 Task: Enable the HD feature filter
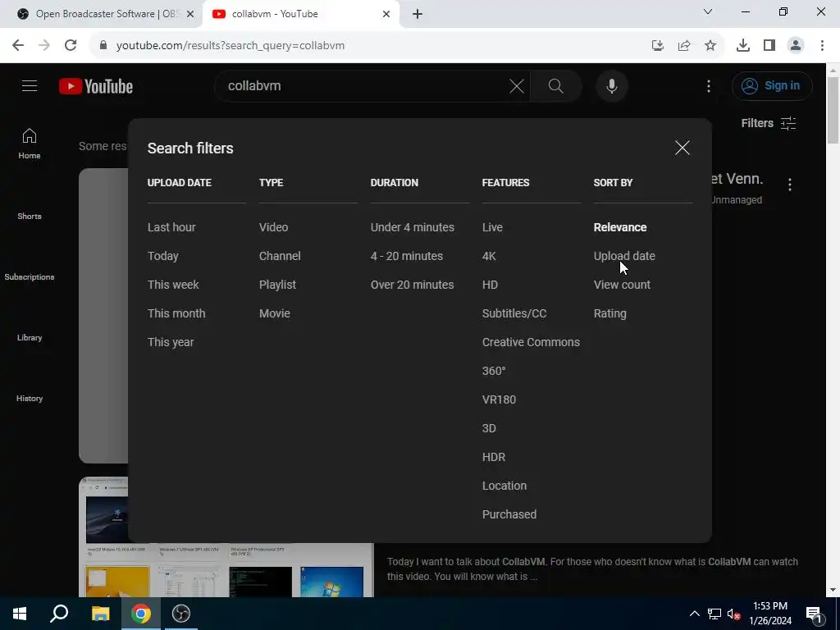(x=490, y=285)
